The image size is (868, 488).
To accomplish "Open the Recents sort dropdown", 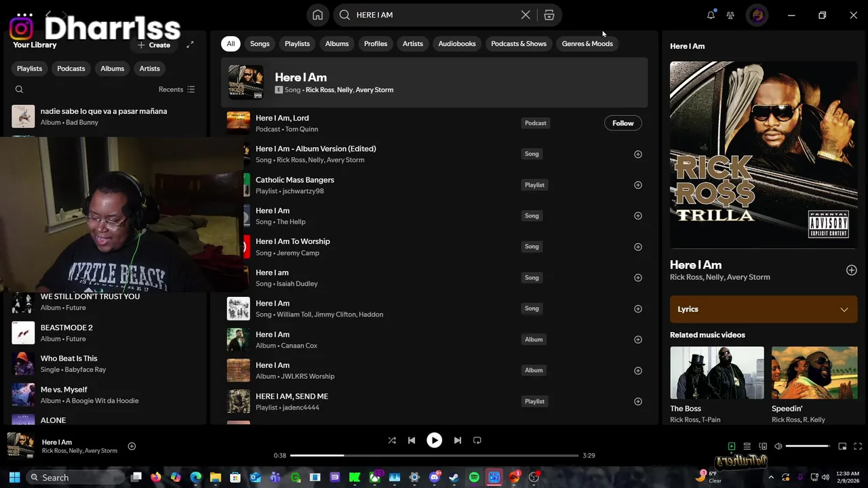I will point(177,89).
